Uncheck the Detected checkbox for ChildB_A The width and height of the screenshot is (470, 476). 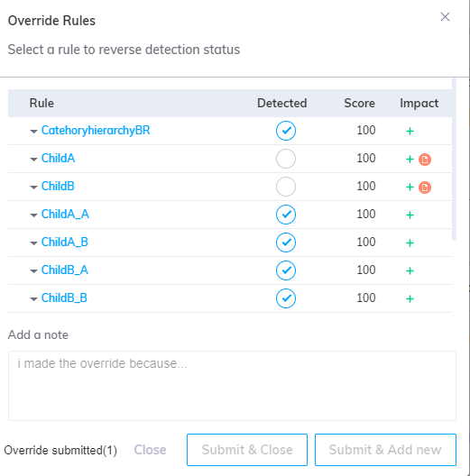286,270
